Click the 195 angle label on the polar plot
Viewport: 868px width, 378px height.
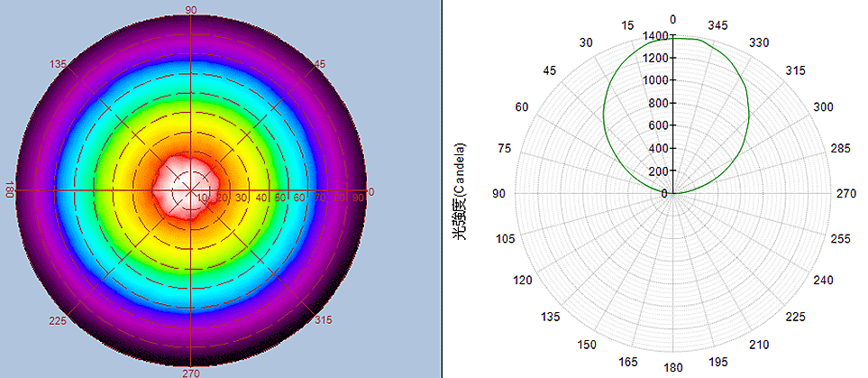click(717, 362)
